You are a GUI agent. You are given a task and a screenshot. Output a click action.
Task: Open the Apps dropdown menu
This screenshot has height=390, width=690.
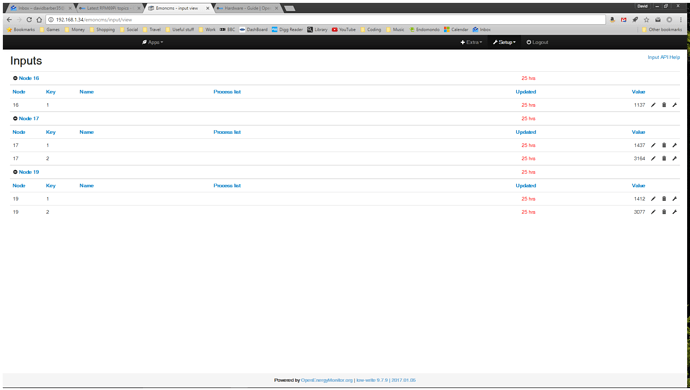(153, 42)
